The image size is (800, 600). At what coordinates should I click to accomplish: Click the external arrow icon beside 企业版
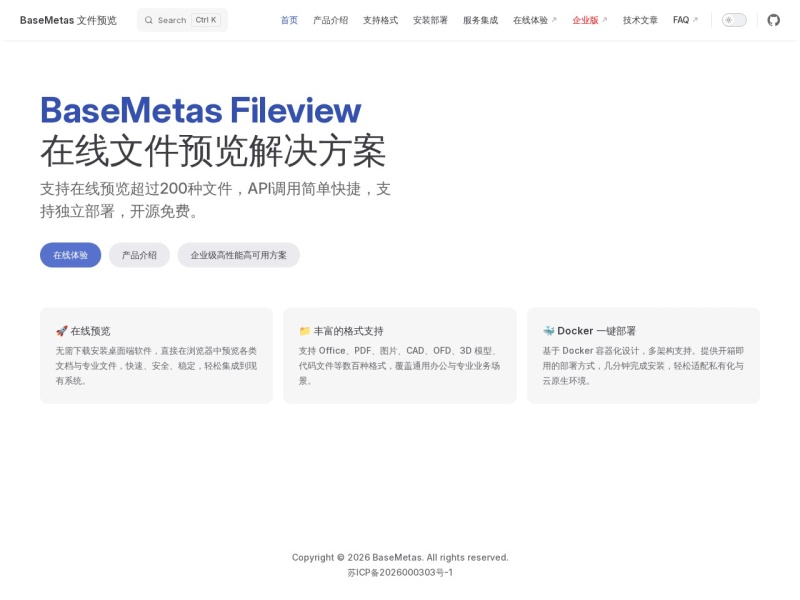click(x=605, y=19)
